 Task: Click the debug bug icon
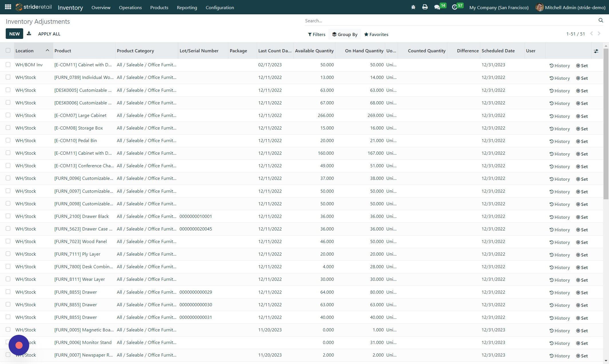coord(413,7)
